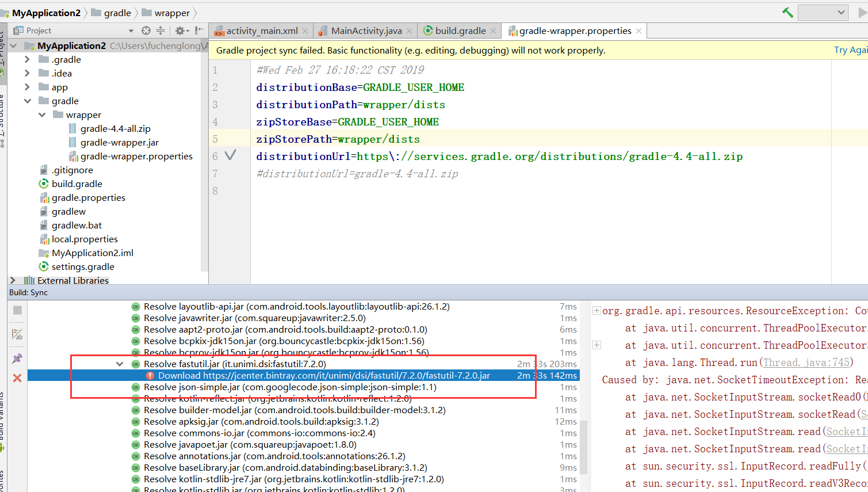
Task: Expand the first ResourceException stack trace line
Action: click(597, 311)
